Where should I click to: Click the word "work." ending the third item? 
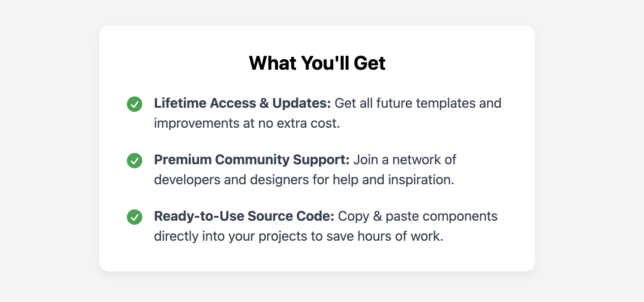[x=427, y=236]
